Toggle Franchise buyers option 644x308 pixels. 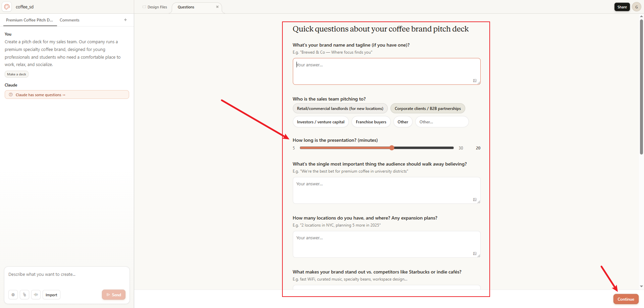pos(371,122)
